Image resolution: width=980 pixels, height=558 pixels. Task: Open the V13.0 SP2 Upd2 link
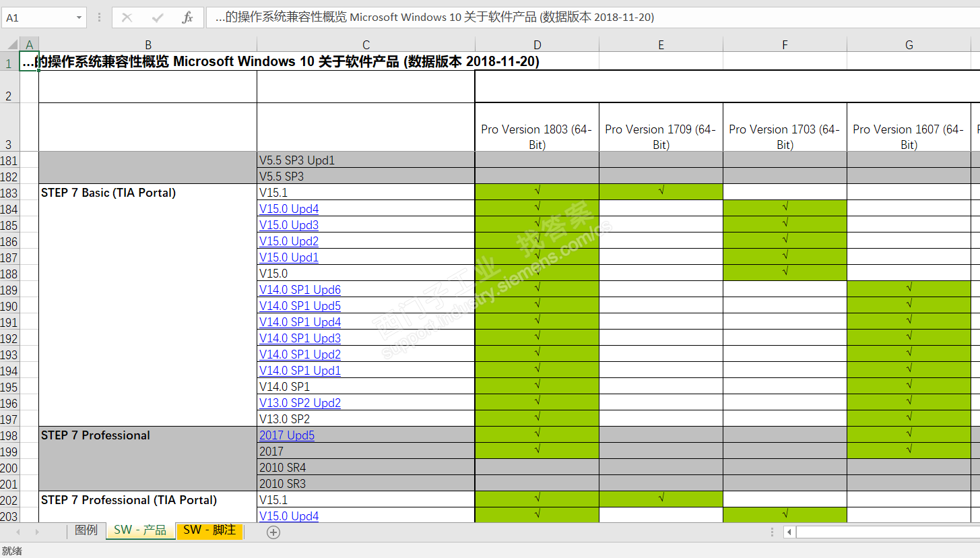(x=300, y=403)
